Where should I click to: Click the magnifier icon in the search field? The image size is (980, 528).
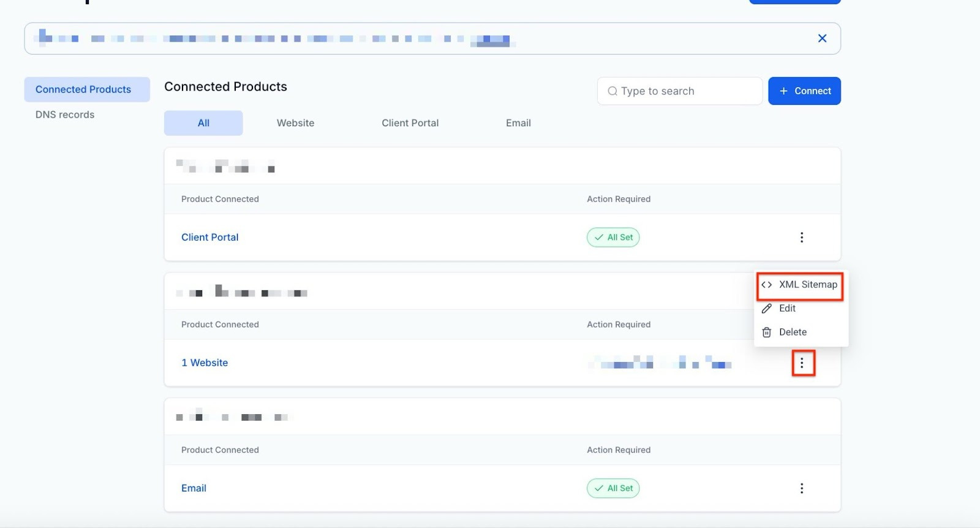(x=612, y=91)
